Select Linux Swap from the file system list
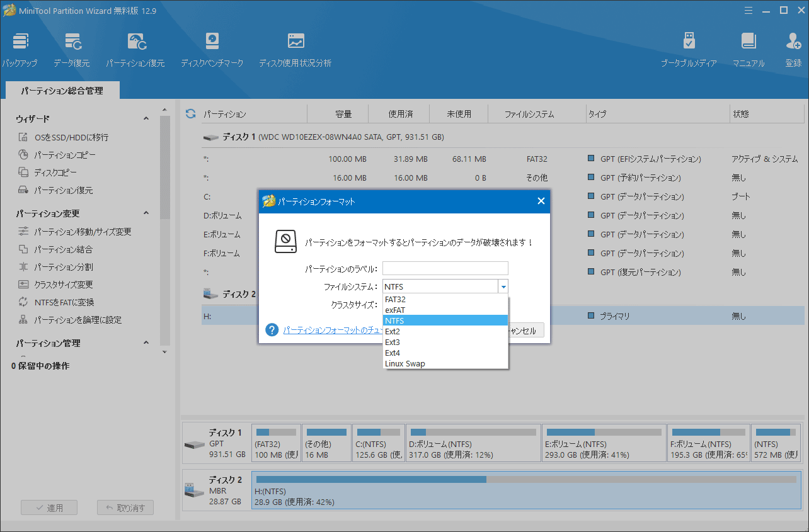Screen dimensions: 809x532 coord(445,363)
